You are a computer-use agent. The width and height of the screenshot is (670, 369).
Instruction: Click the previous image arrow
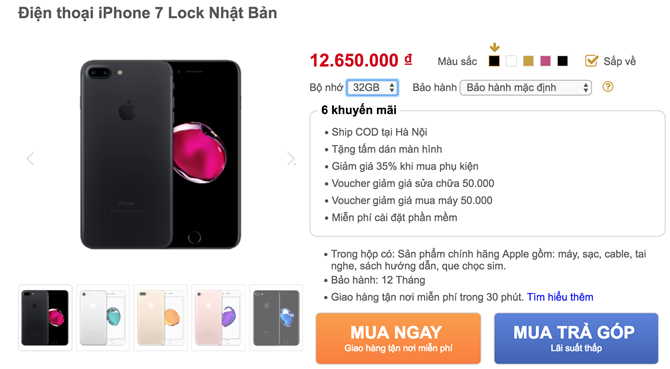pyautogui.click(x=30, y=159)
